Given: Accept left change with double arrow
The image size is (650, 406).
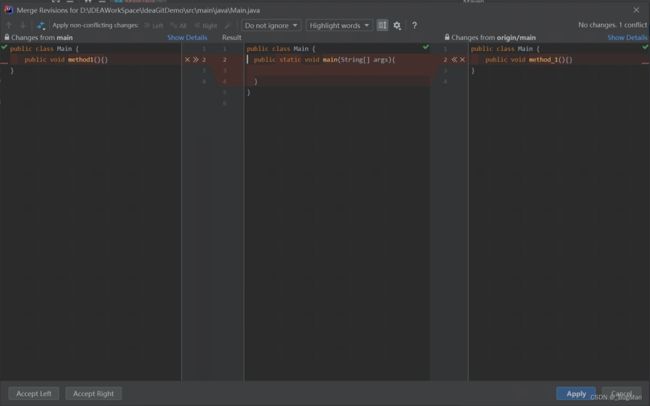Looking at the screenshot, I should pos(196,60).
